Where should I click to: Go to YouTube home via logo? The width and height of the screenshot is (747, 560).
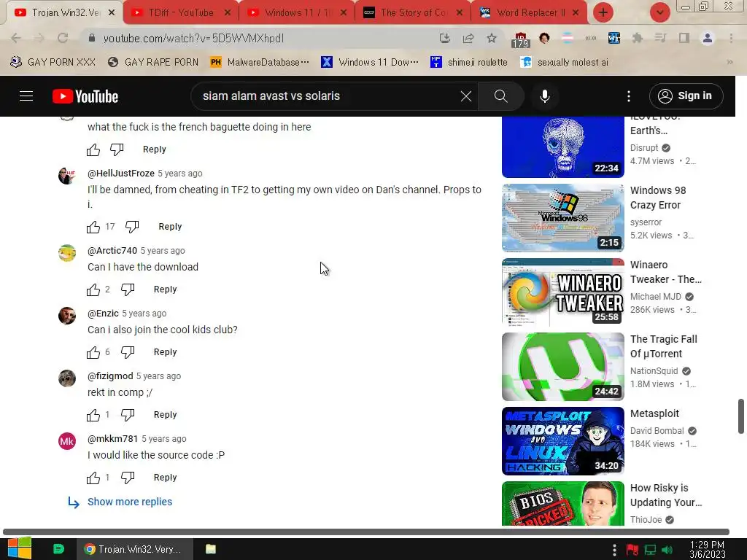[x=85, y=96]
